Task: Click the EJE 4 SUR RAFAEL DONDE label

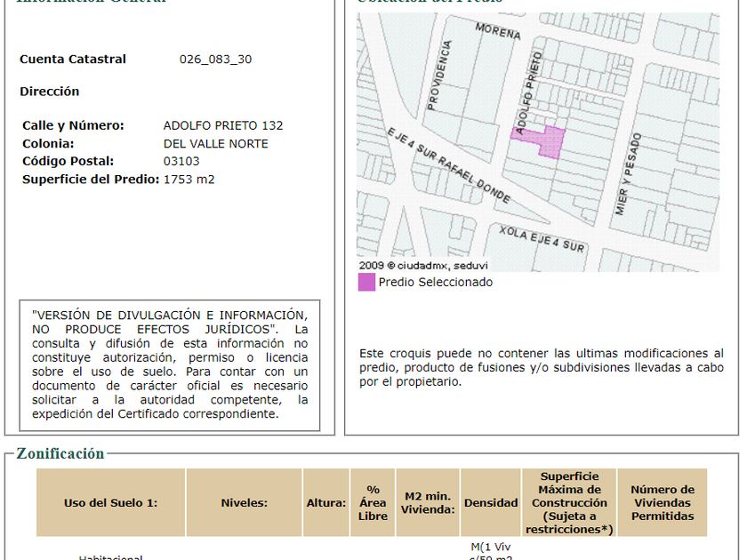Action: 446,164
